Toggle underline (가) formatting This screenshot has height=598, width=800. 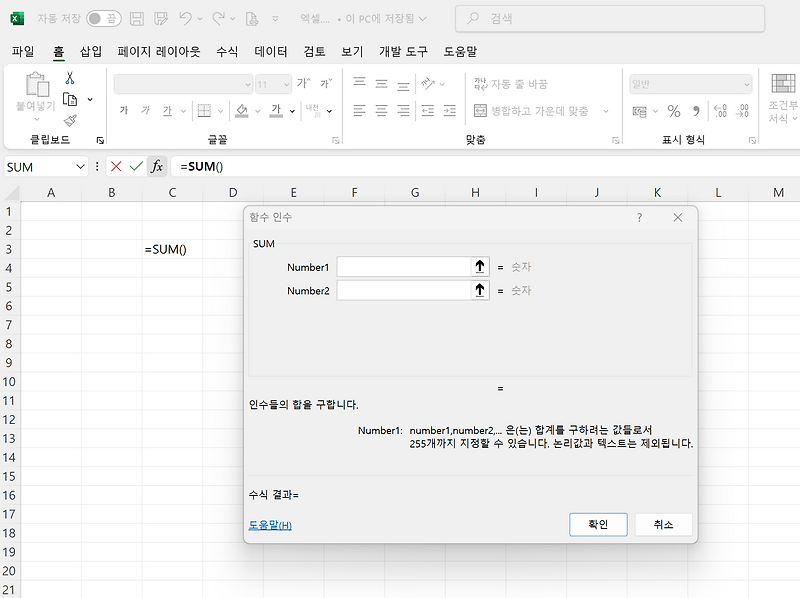point(167,111)
